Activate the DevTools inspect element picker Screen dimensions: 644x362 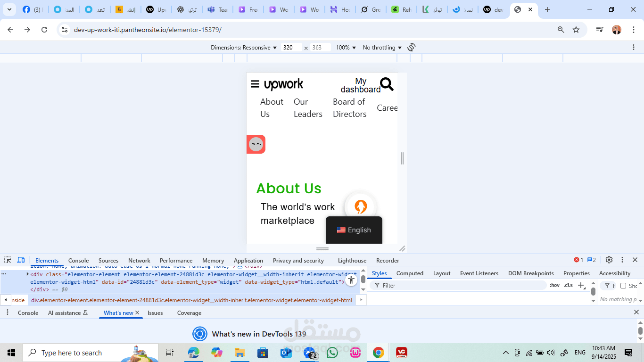[8, 260]
